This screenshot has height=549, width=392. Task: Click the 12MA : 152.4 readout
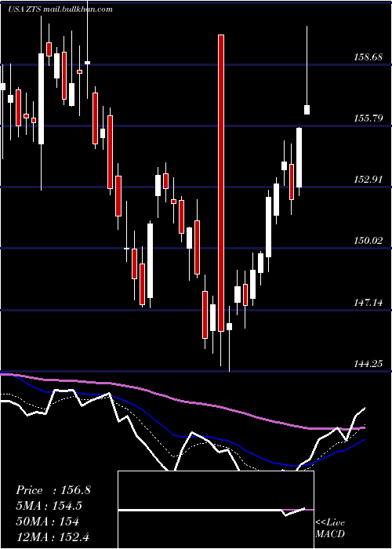pos(54,536)
